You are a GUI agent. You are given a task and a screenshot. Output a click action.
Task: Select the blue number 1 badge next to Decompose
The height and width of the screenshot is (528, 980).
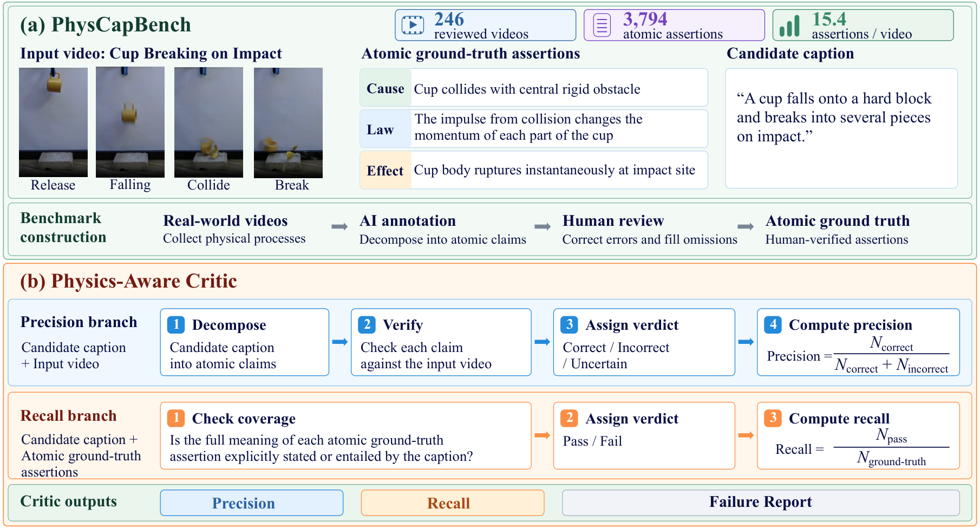click(x=176, y=324)
